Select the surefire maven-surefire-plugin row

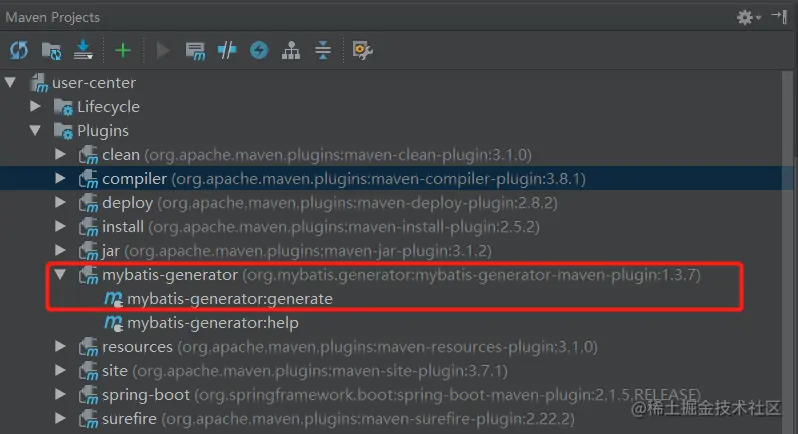(338, 419)
